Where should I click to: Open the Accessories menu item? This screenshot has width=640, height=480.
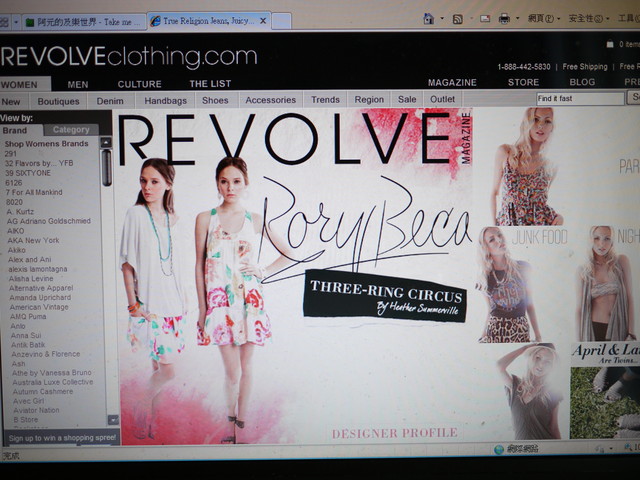pyautogui.click(x=271, y=100)
